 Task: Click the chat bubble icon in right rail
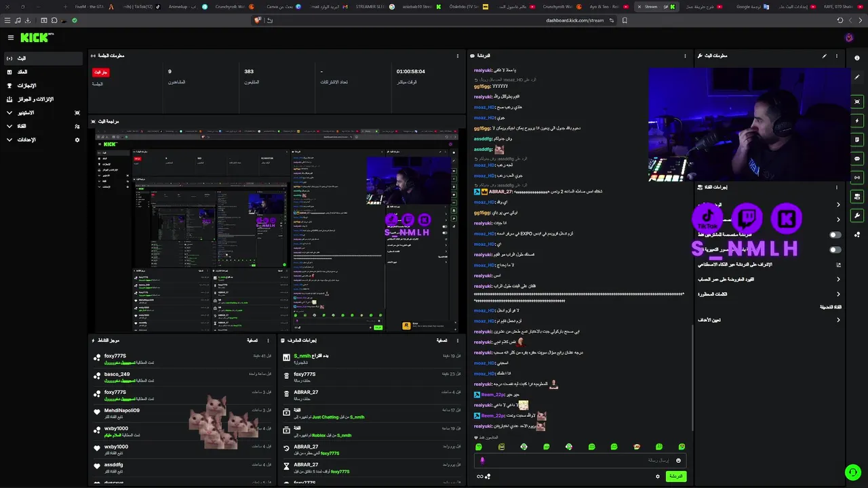[x=857, y=159]
